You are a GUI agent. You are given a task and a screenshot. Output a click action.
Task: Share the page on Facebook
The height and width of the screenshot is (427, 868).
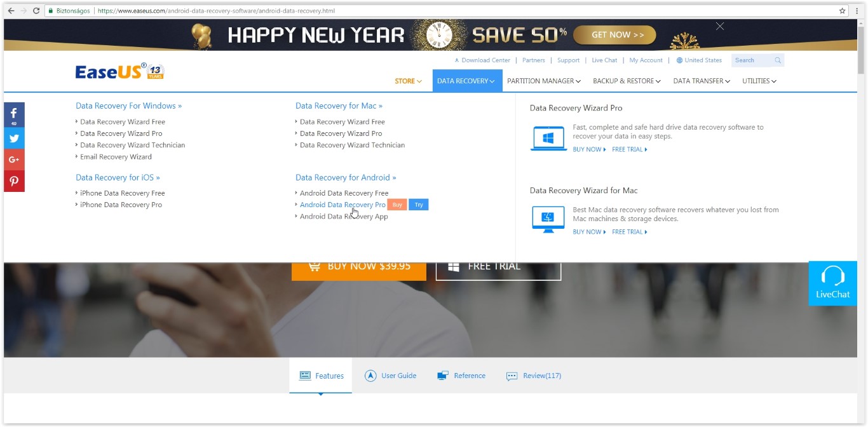pos(14,115)
